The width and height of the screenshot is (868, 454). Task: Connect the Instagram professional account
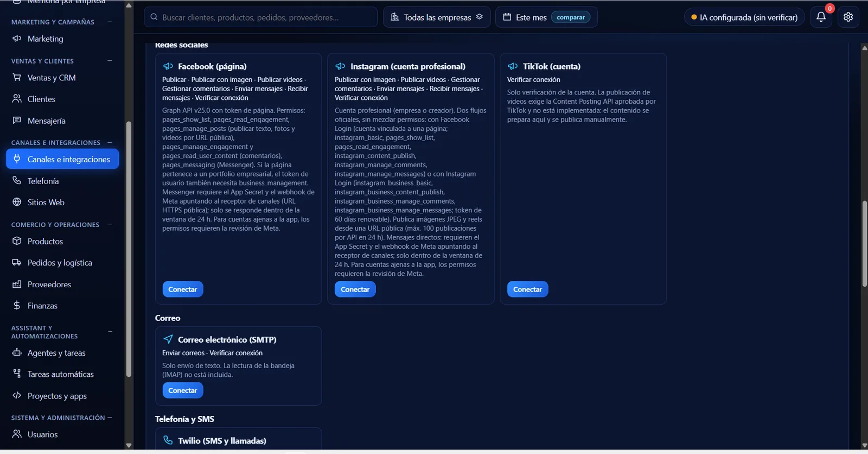[x=355, y=289]
